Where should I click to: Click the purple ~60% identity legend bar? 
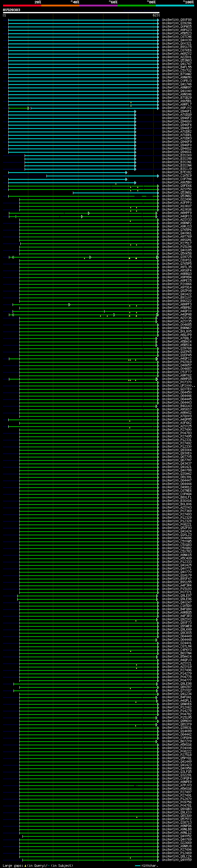(x=99, y=6)
